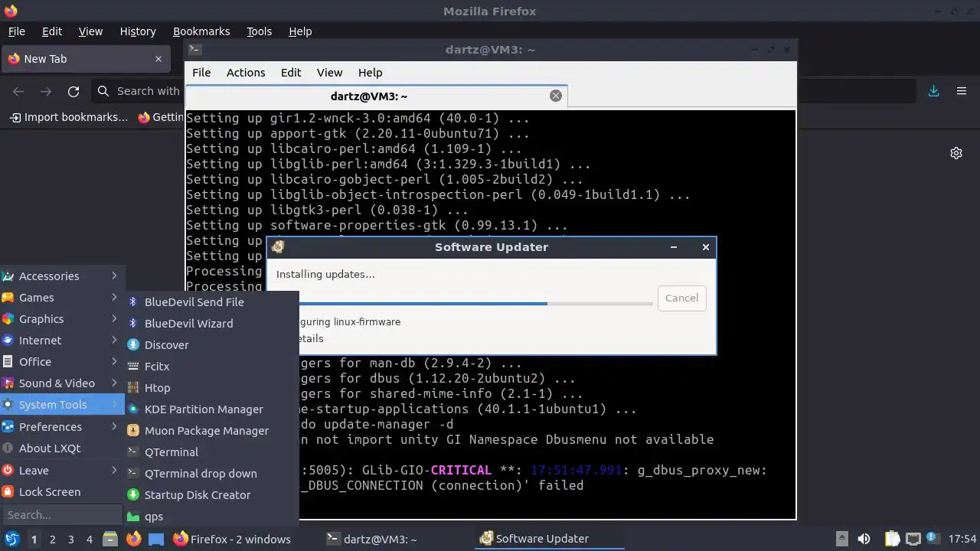Open Firefox History menu
Image resolution: width=980 pixels, height=551 pixels.
point(138,31)
